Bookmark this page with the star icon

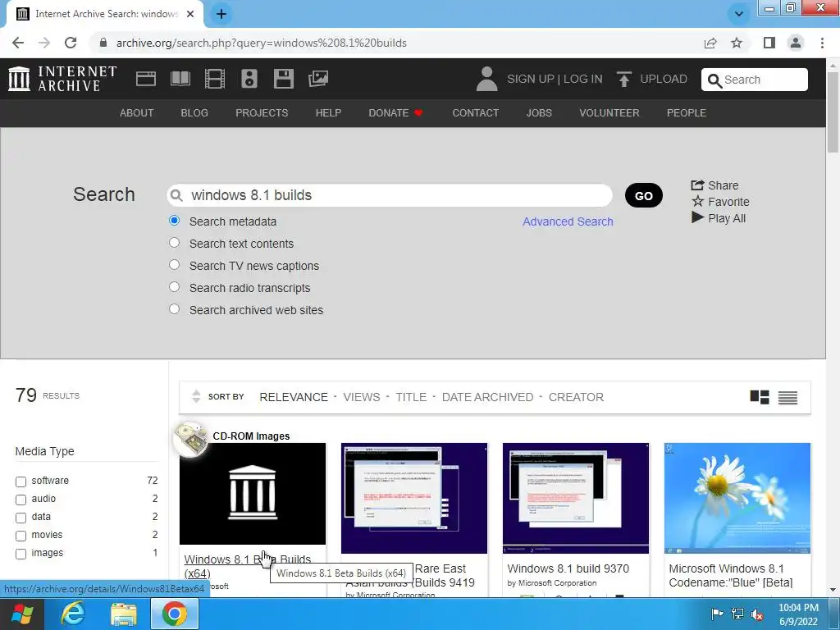737,43
